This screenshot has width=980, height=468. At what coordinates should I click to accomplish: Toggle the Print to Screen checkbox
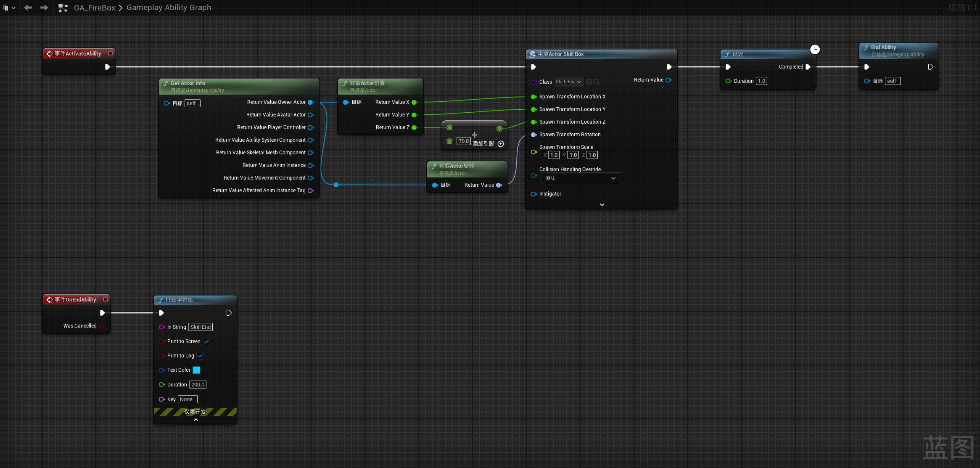(x=206, y=341)
